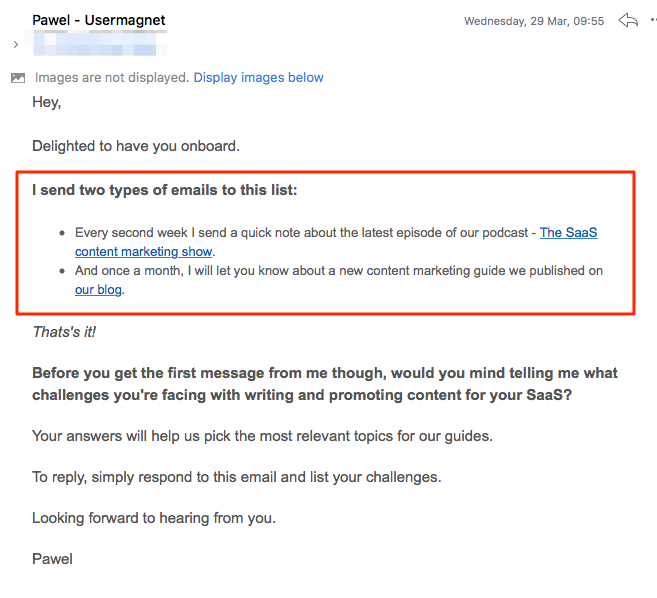
Task: Click the reply arrow icon
Action: [x=628, y=20]
